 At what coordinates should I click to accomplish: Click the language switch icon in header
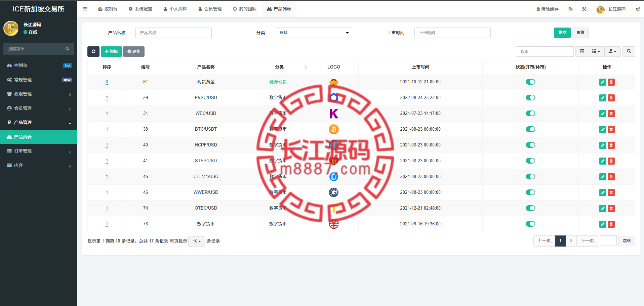(x=570, y=9)
